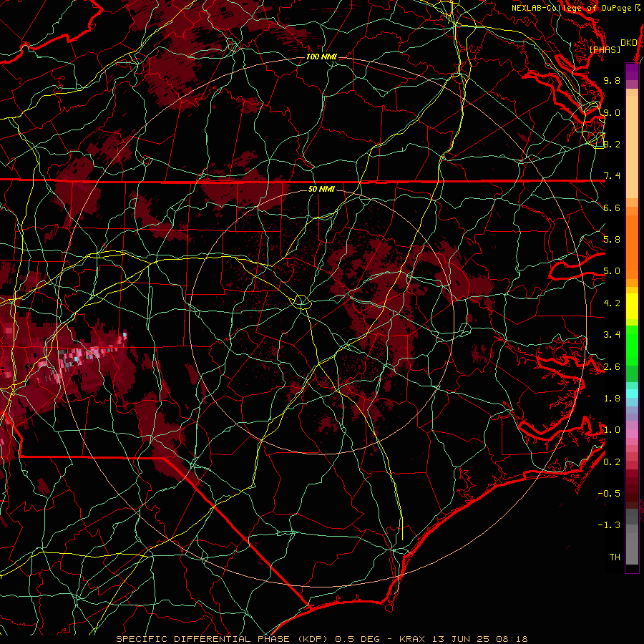Click the 7.4 value on the color scale
The height and width of the screenshot is (644, 644).
tap(612, 176)
